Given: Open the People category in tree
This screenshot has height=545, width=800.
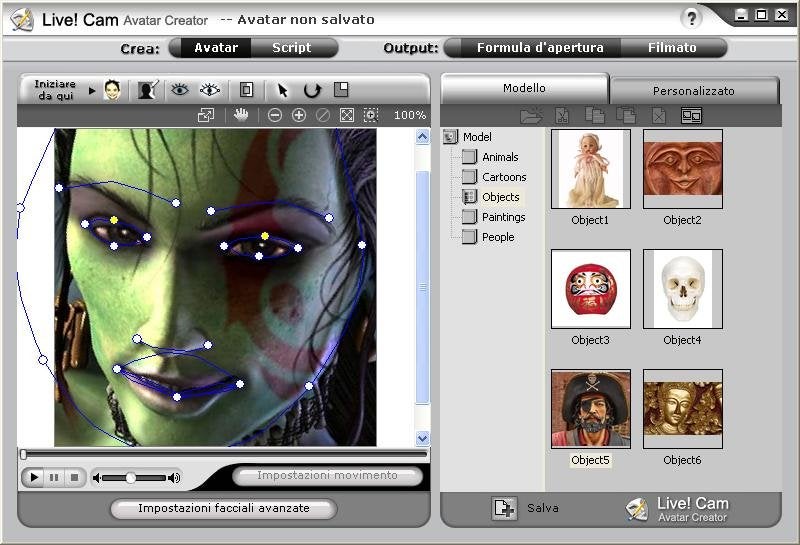Looking at the screenshot, I should coord(497,237).
